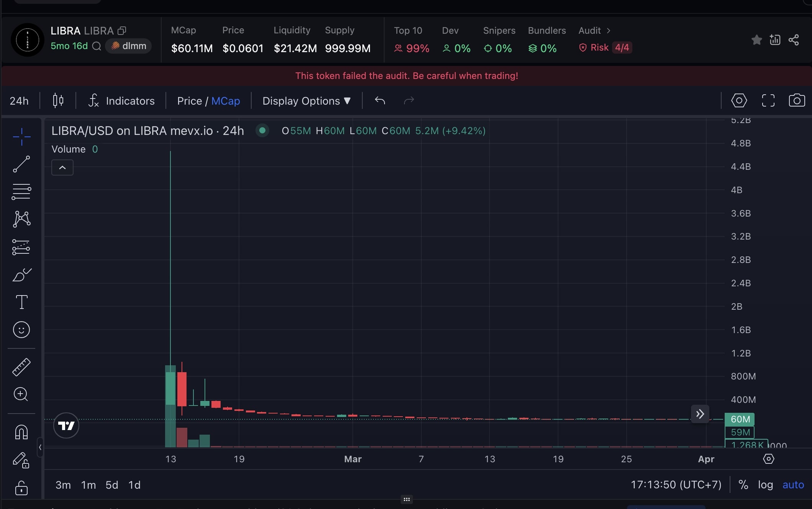Toggle lock all drawing tools
This screenshot has width=812, height=509.
21,488
